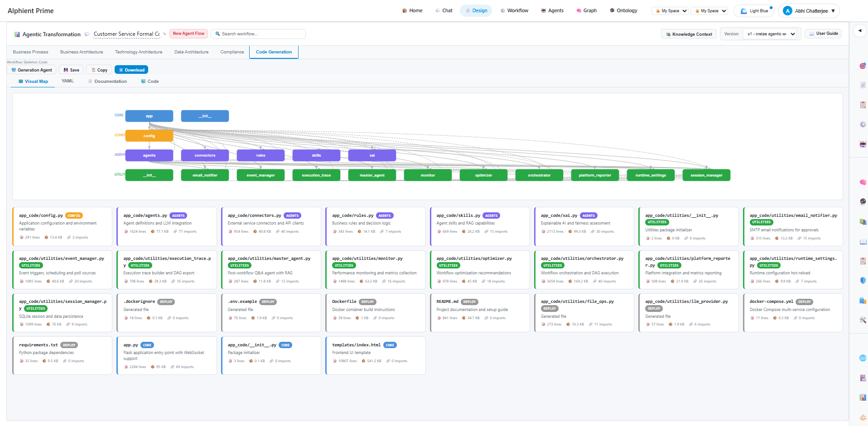Click the speech bubble icon beside Agentic Transformation
The image size is (868, 426).
[x=87, y=34]
